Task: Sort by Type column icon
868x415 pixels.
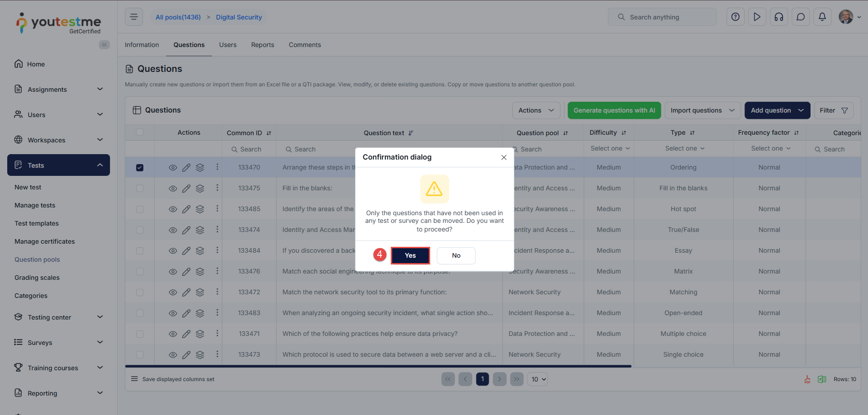Action: [x=692, y=133]
